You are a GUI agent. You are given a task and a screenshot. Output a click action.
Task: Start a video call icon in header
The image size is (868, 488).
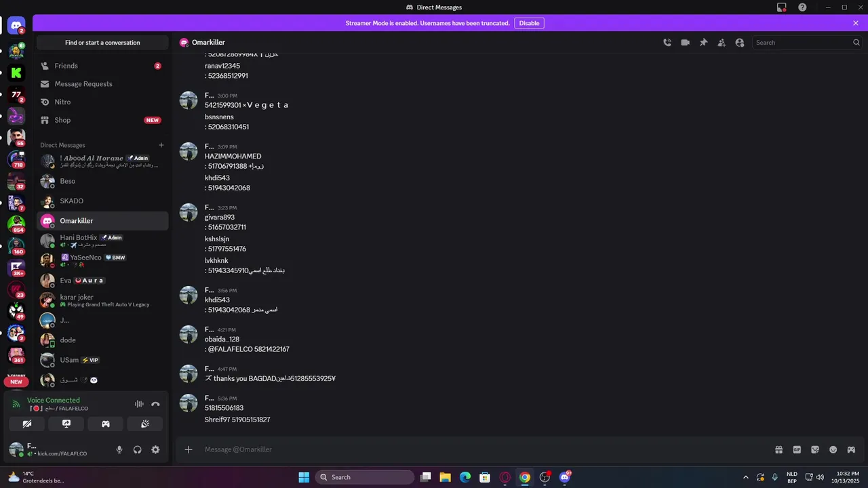(x=686, y=43)
